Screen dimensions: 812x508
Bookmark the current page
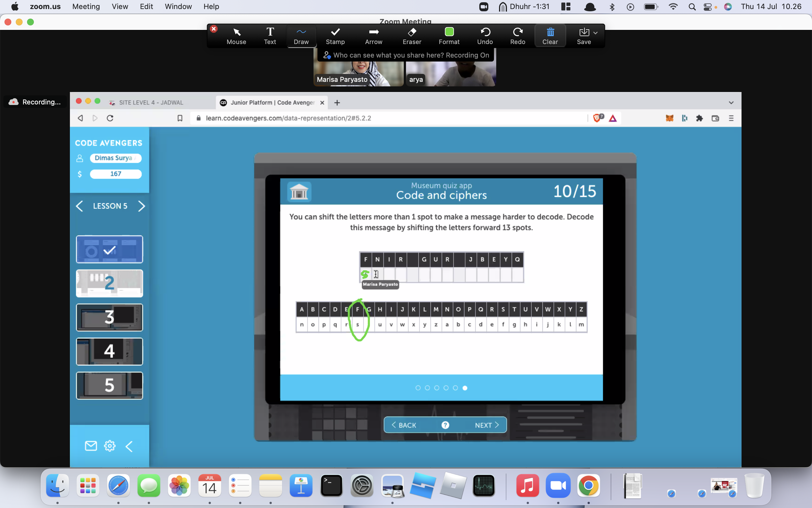(x=180, y=118)
